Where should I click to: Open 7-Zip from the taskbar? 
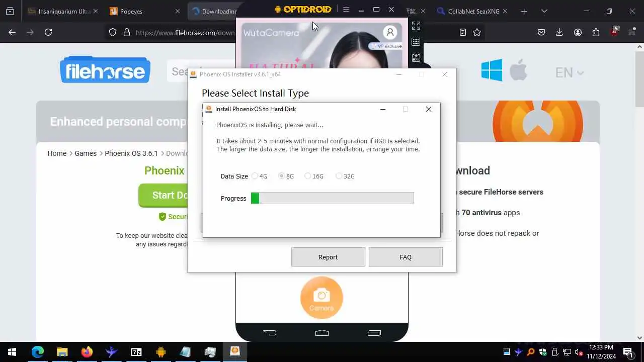(x=136, y=352)
